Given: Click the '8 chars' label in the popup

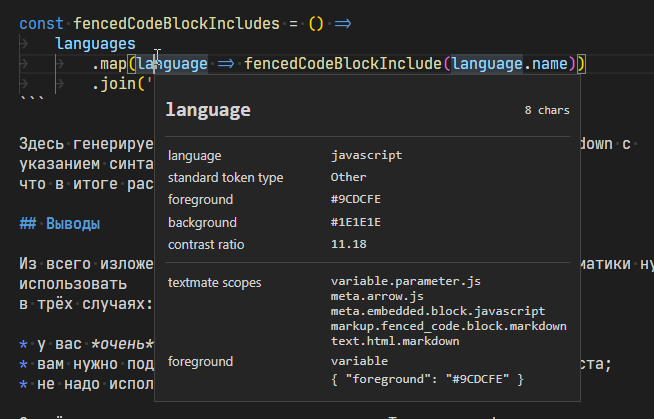Looking at the screenshot, I should [x=547, y=110].
